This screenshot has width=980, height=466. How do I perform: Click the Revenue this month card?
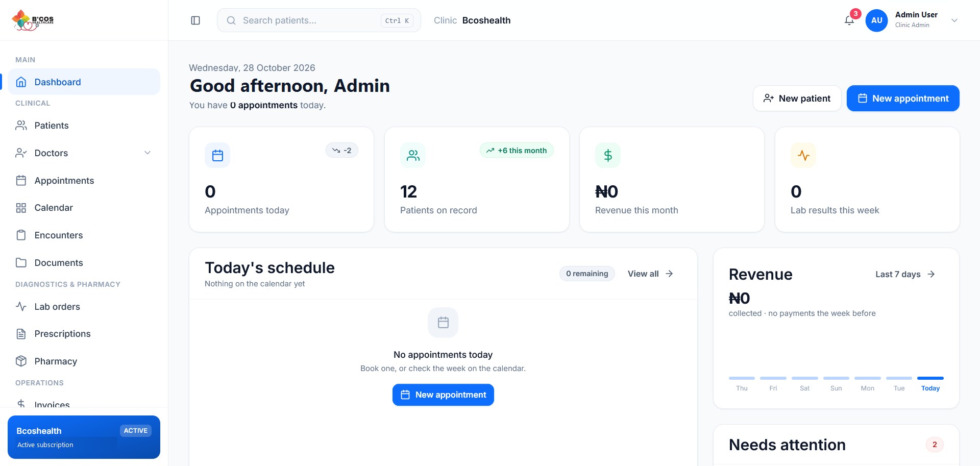pos(672,180)
